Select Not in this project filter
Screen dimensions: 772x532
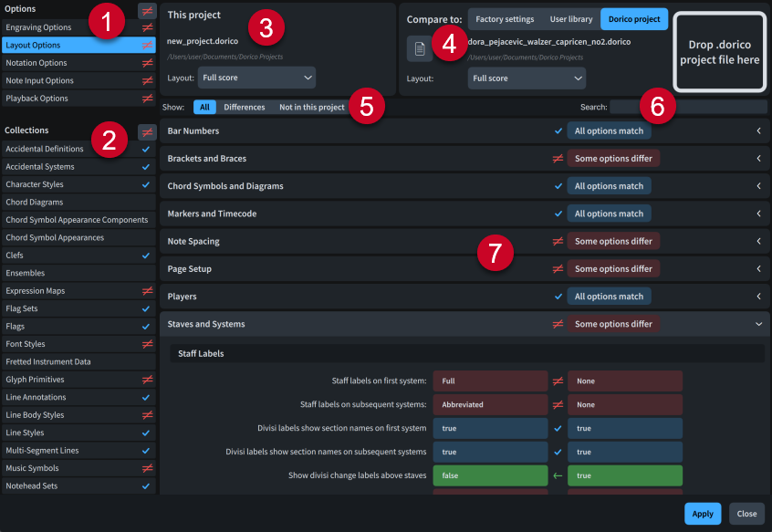(x=312, y=108)
